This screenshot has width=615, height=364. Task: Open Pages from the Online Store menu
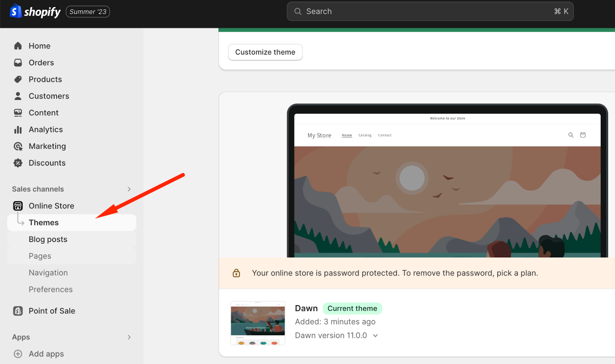coord(40,256)
